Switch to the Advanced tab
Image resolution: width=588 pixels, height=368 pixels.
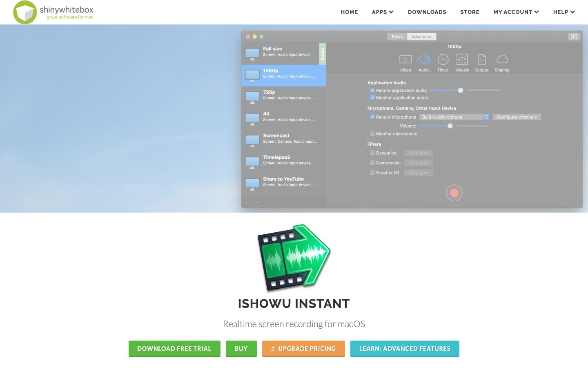pyautogui.click(x=421, y=37)
